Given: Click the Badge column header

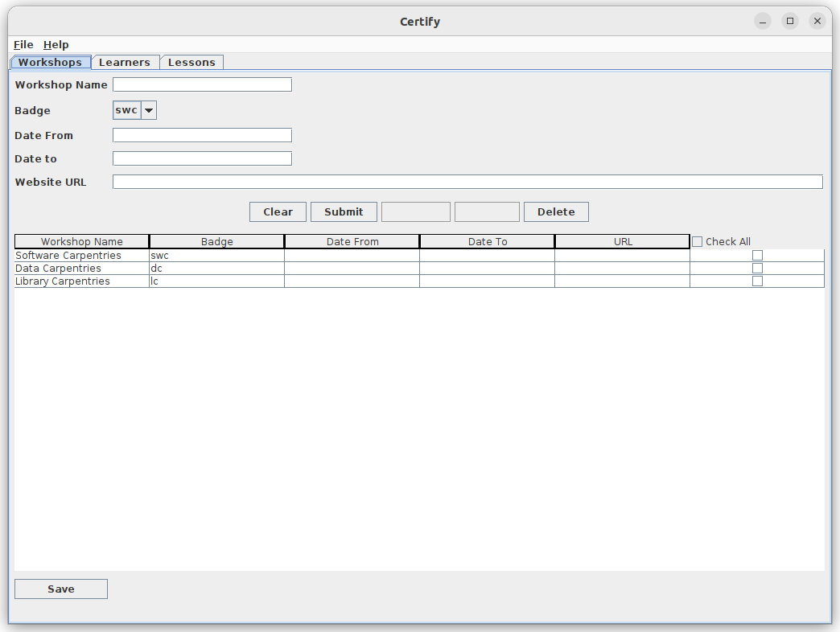Looking at the screenshot, I should click(217, 241).
